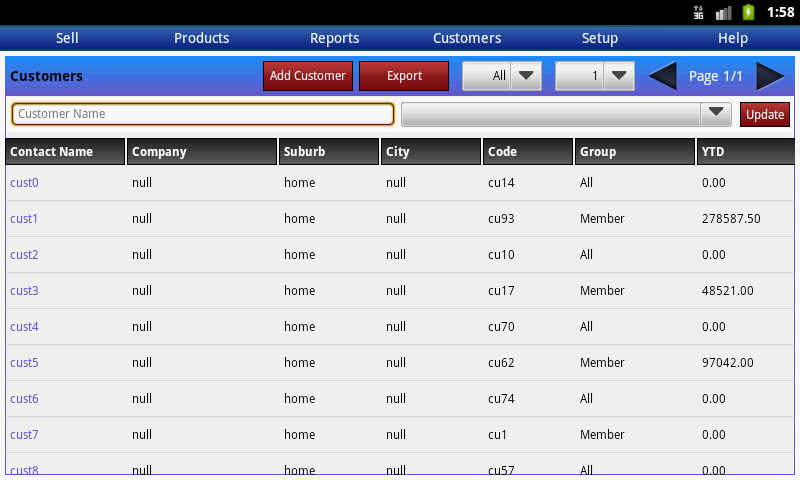Sort by Contact Name column header

[x=65, y=151]
